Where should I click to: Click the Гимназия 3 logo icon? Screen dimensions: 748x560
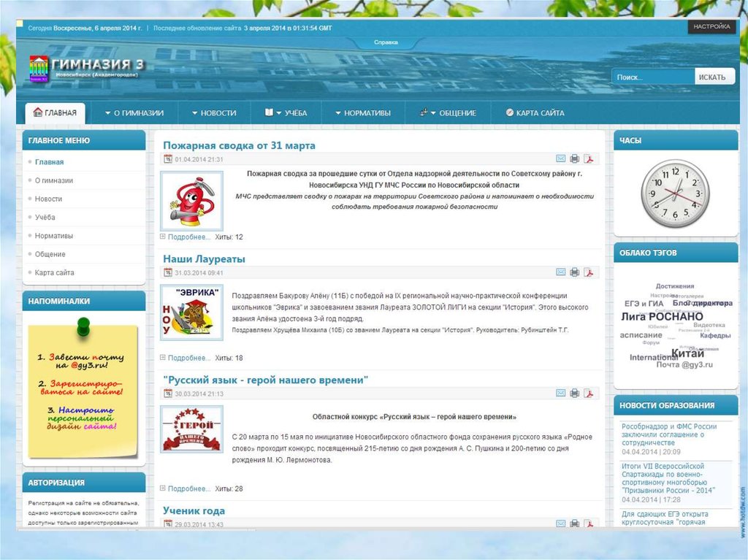point(39,68)
